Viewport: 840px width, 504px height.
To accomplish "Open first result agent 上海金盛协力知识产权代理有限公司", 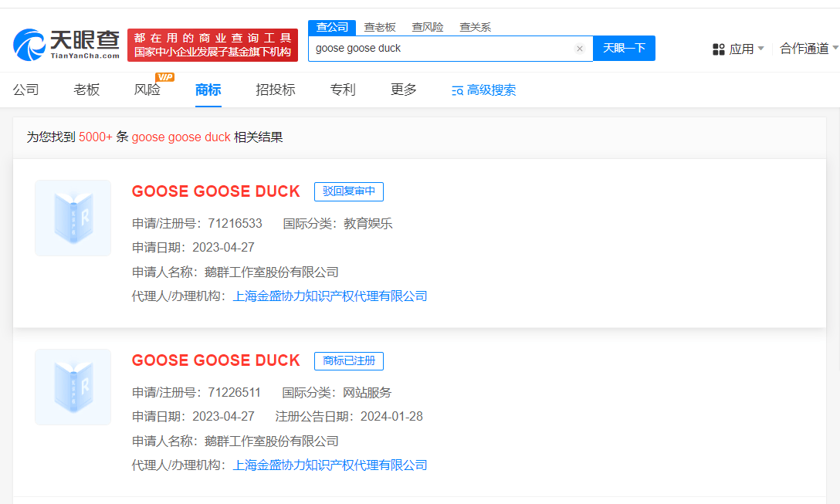I will [330, 296].
